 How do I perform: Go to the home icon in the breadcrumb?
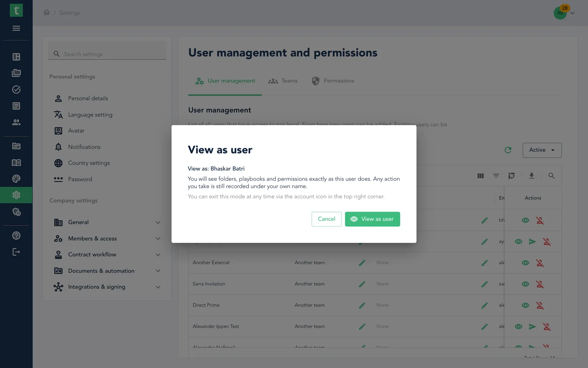click(x=46, y=13)
